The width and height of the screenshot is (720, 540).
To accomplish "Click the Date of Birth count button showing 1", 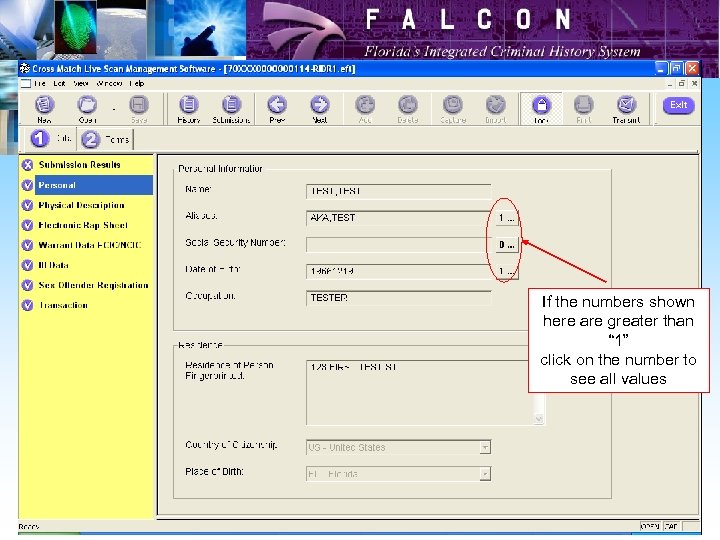I will point(507,271).
